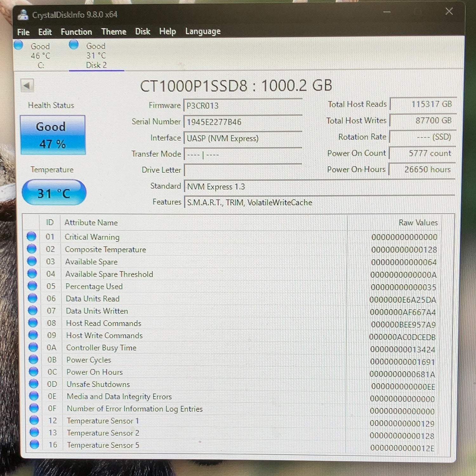Click the Raw Values column header
The image size is (476, 476).
click(x=418, y=223)
